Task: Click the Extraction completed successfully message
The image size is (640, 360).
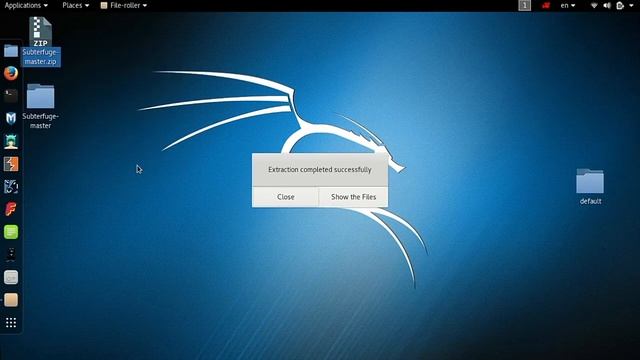Action: 320,169
